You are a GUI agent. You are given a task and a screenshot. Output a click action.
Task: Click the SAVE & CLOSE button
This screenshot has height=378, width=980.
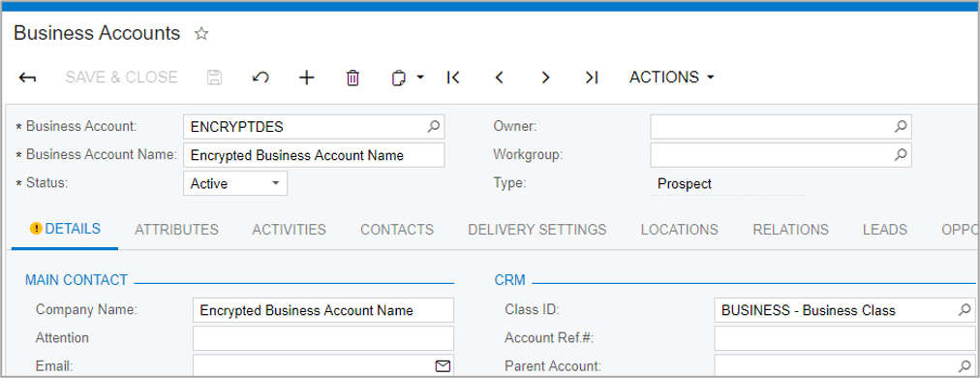click(x=122, y=78)
